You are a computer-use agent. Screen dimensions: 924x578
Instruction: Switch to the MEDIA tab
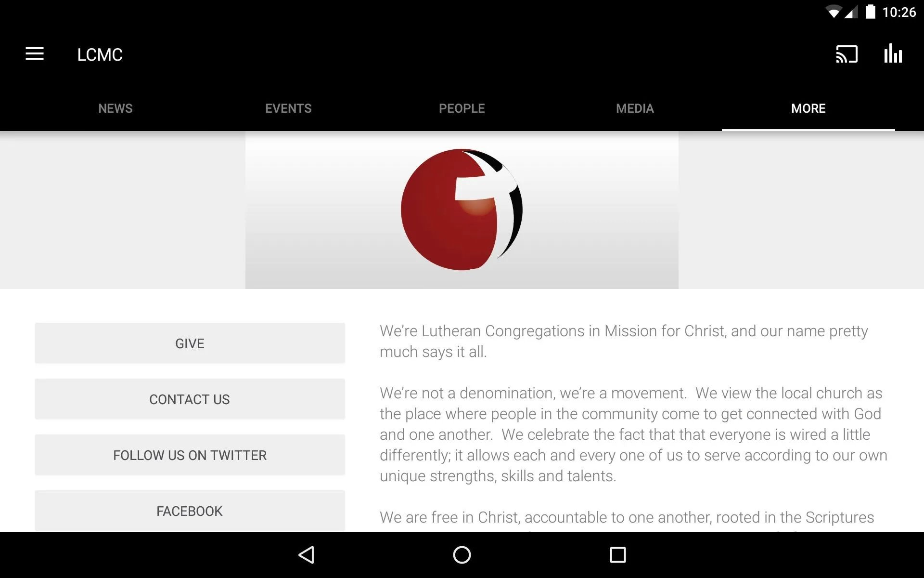click(x=635, y=108)
